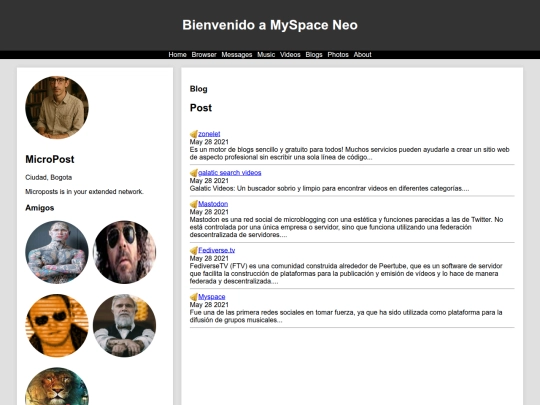
Task: Click the May 28 2021 date under Fediverse.tv
Action: tap(209, 258)
